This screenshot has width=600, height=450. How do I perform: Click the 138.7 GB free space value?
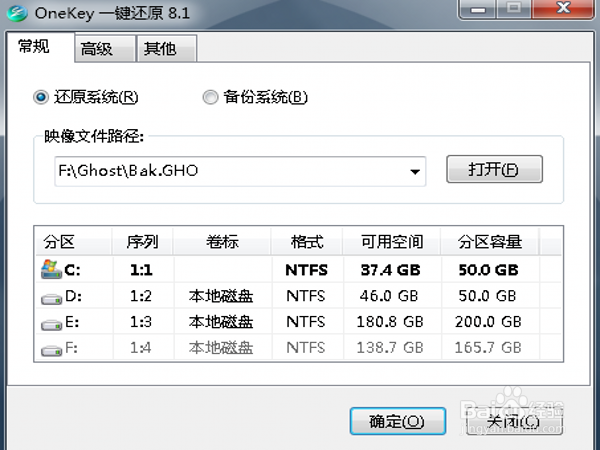click(390, 347)
